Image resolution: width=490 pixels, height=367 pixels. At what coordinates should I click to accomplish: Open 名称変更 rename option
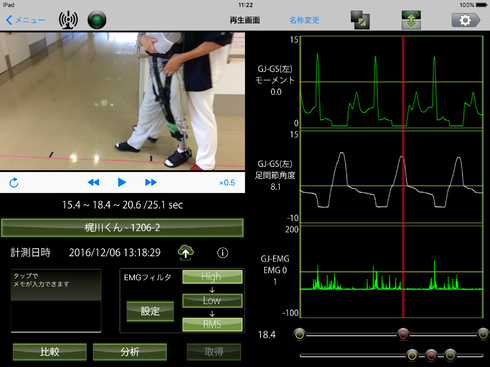(x=304, y=20)
